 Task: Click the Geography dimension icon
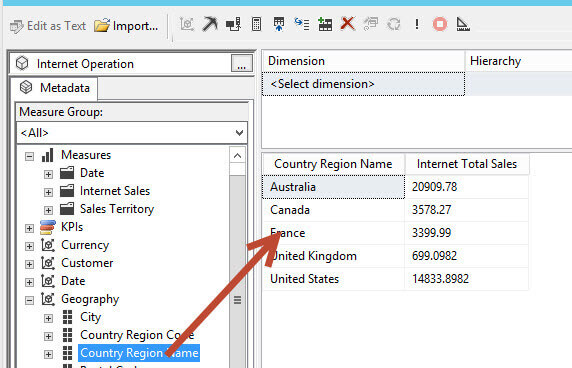coord(48,299)
